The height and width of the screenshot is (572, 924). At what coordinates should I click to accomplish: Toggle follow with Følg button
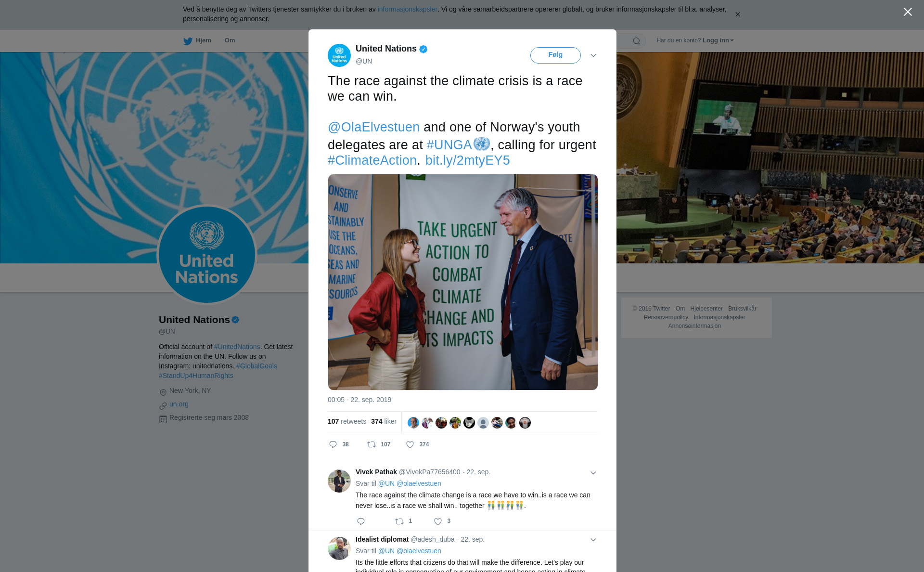pyautogui.click(x=555, y=55)
